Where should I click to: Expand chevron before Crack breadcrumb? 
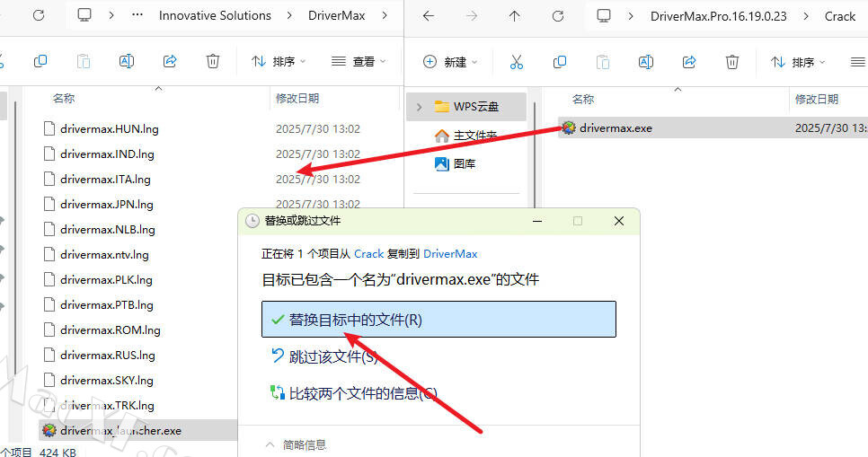(806, 16)
